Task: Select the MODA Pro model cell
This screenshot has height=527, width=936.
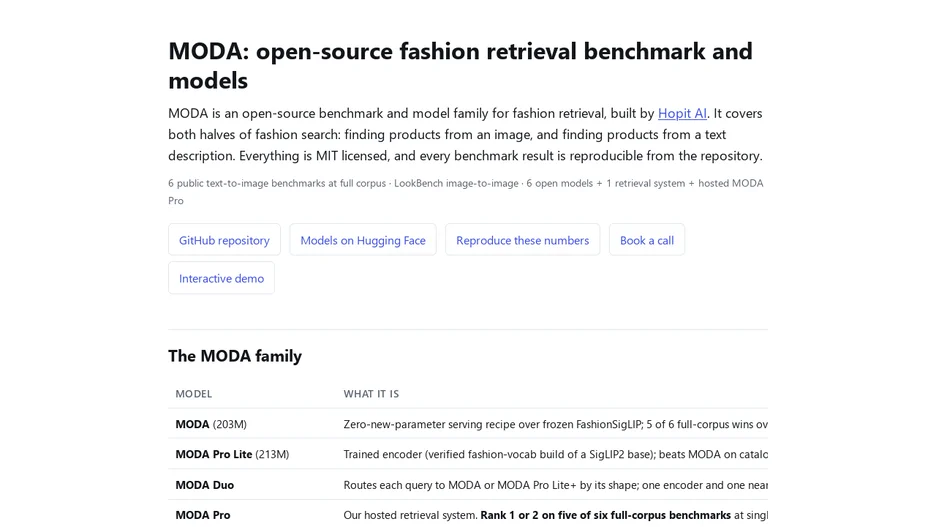Action: point(252,514)
